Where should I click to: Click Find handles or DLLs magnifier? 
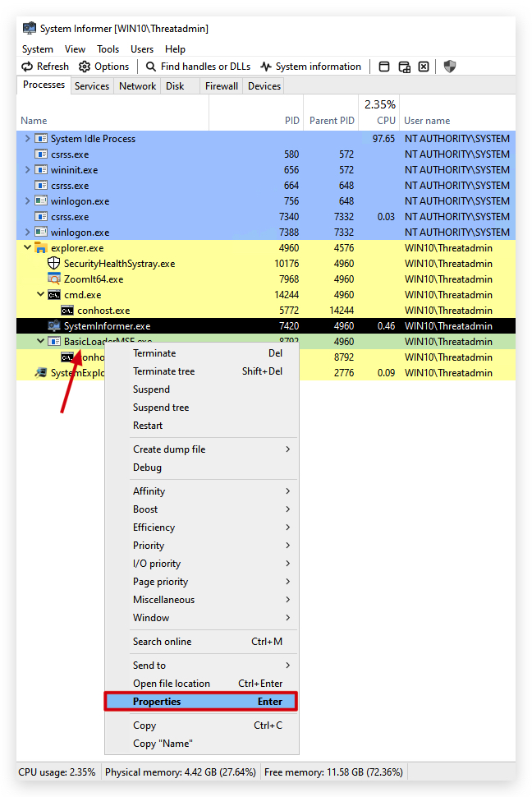[x=151, y=67]
